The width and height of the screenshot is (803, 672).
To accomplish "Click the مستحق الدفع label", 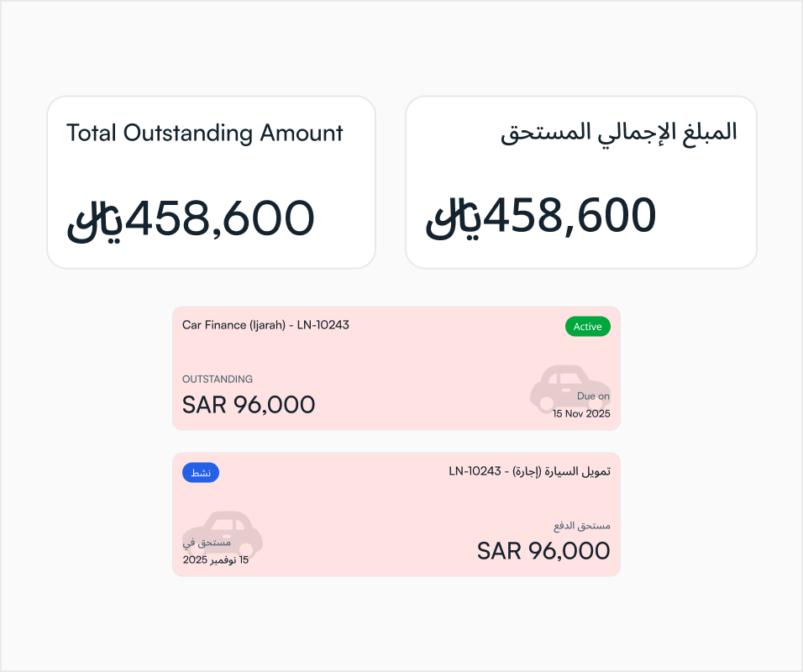I will point(581,526).
